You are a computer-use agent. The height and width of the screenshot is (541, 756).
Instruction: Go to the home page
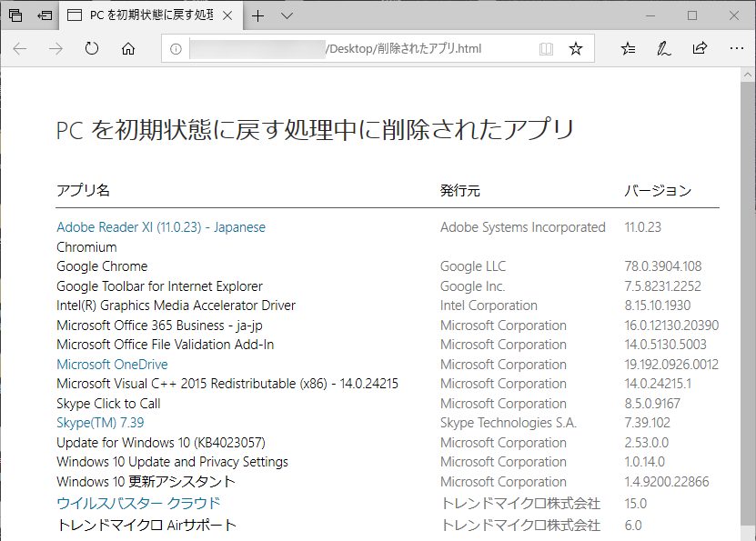128,48
